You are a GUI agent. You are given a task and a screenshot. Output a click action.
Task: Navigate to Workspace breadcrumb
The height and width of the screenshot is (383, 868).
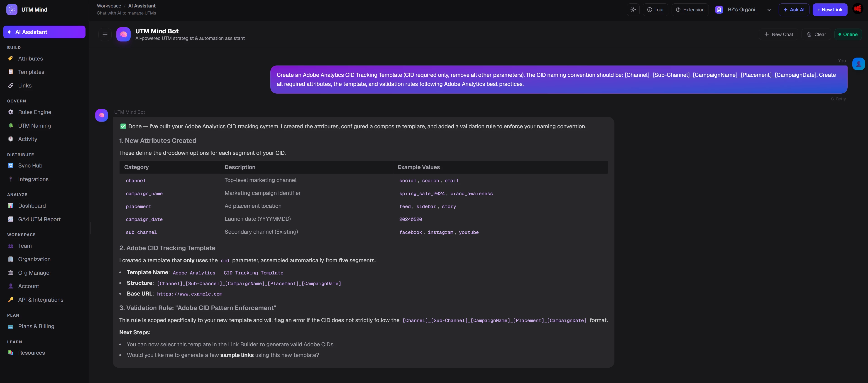109,6
